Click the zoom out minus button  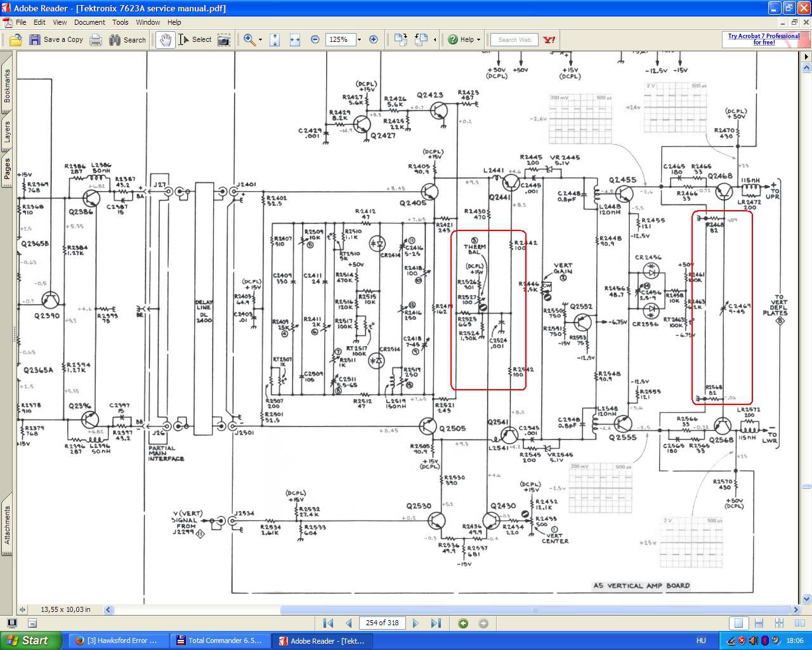click(315, 39)
